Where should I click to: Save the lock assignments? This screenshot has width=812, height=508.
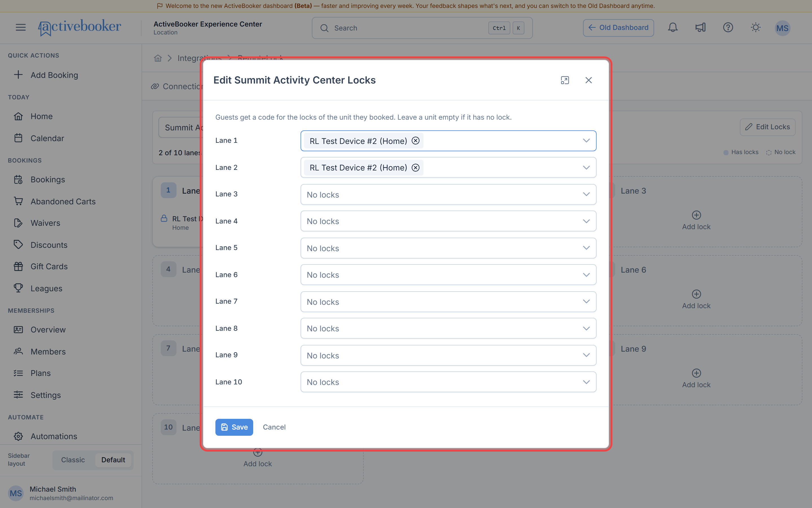point(234,427)
